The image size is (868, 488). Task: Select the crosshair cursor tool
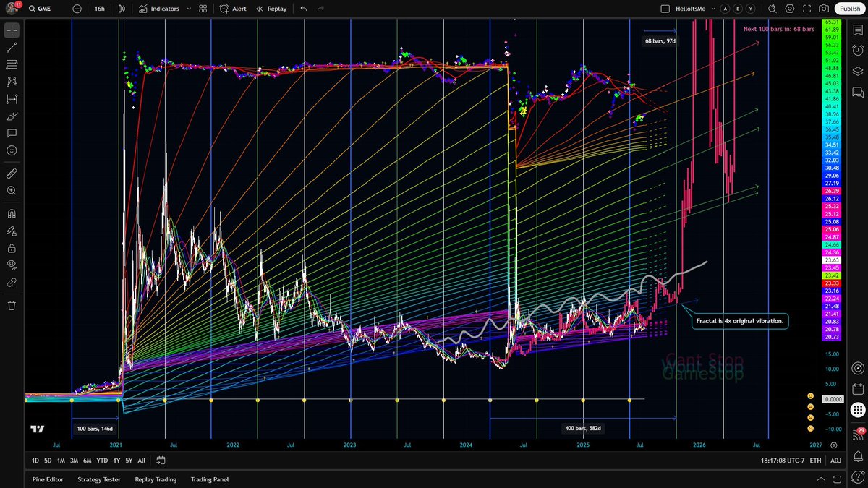coord(12,30)
